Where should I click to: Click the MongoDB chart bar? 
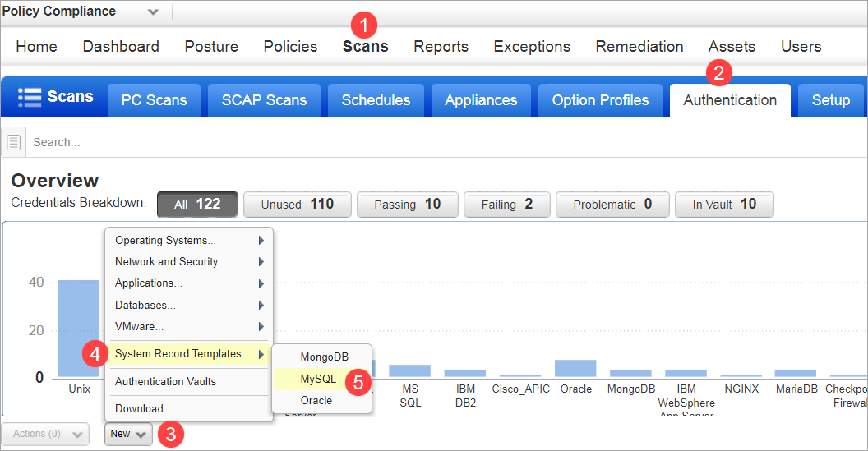click(630, 374)
